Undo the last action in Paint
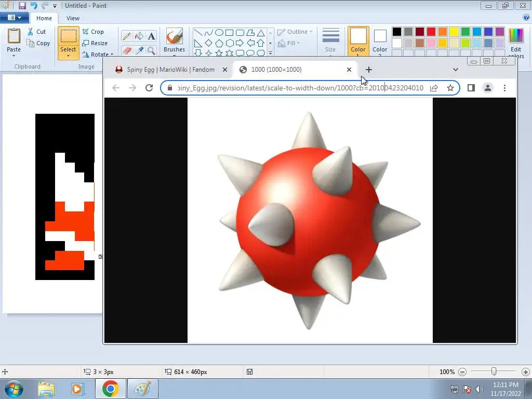532x399 pixels. point(34,5)
